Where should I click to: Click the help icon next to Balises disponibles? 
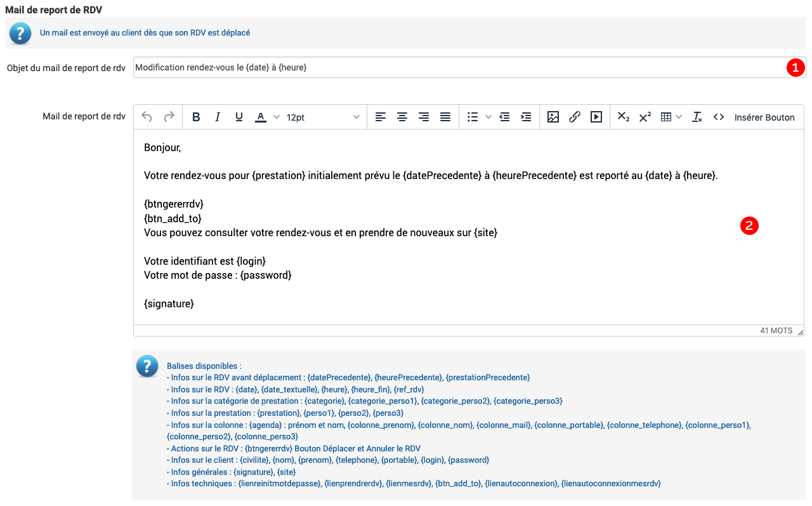pyautogui.click(x=147, y=366)
